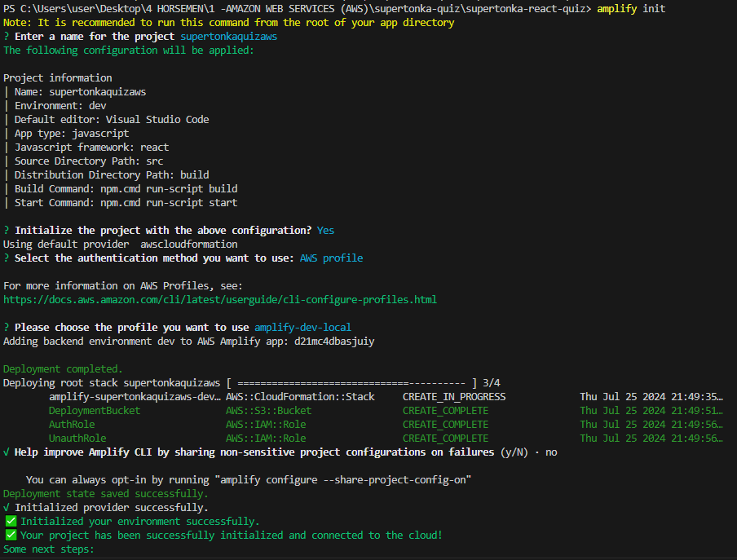Click CREATE_COMPLETE status in DeploymentBucket row
This screenshot has height=560, width=737.
point(446,411)
